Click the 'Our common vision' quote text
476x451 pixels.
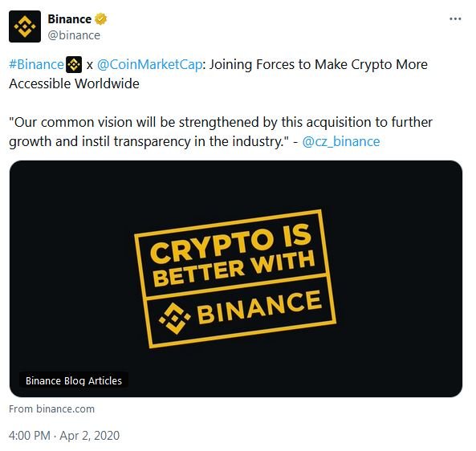(x=221, y=132)
